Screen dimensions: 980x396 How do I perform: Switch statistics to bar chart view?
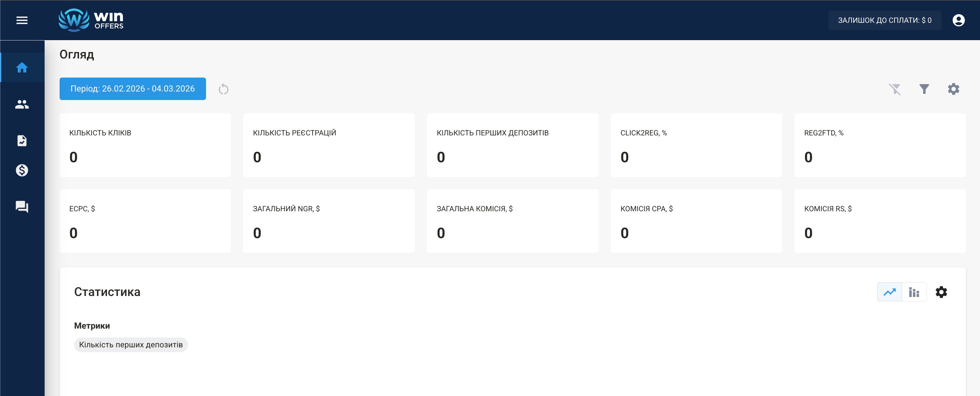[x=914, y=292]
